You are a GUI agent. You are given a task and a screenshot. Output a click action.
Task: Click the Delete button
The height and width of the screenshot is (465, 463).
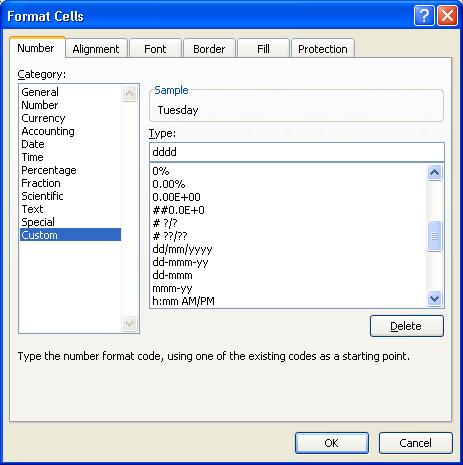(x=407, y=326)
